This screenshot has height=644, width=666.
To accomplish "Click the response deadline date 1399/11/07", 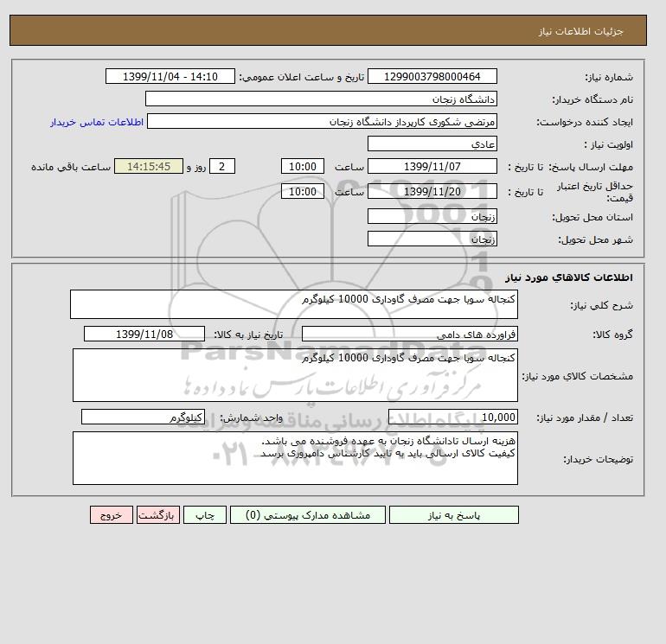I will pyautogui.click(x=432, y=167).
